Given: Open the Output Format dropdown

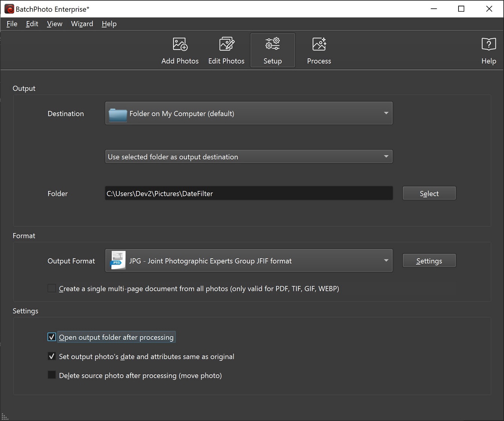Looking at the screenshot, I should coord(386,260).
